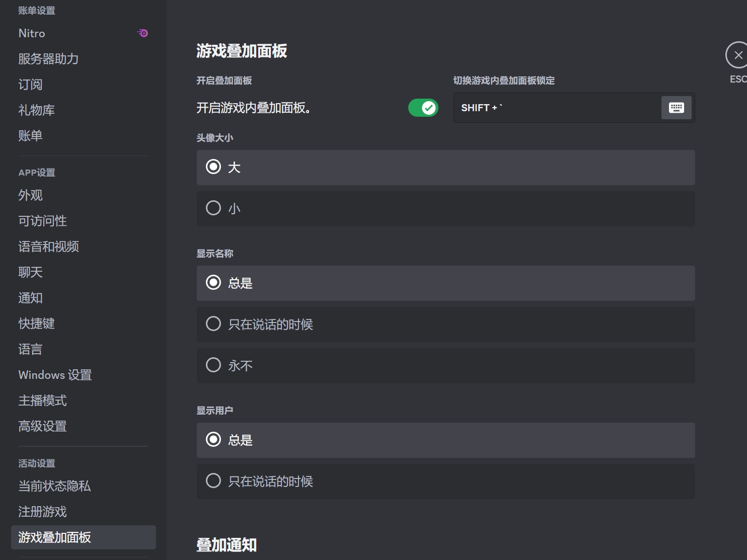Select large avatar size option 大

coord(213,167)
